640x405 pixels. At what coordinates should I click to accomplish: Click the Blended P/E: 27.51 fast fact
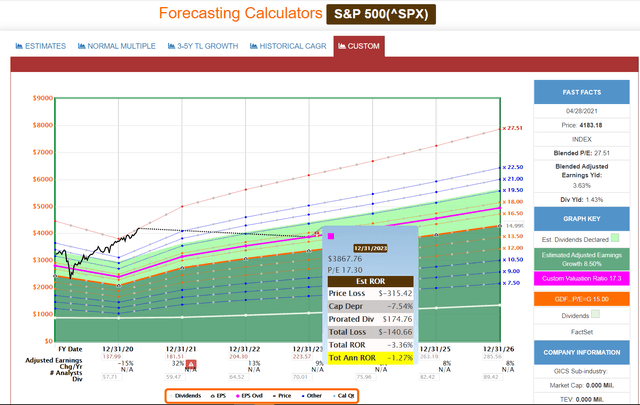coord(582,153)
